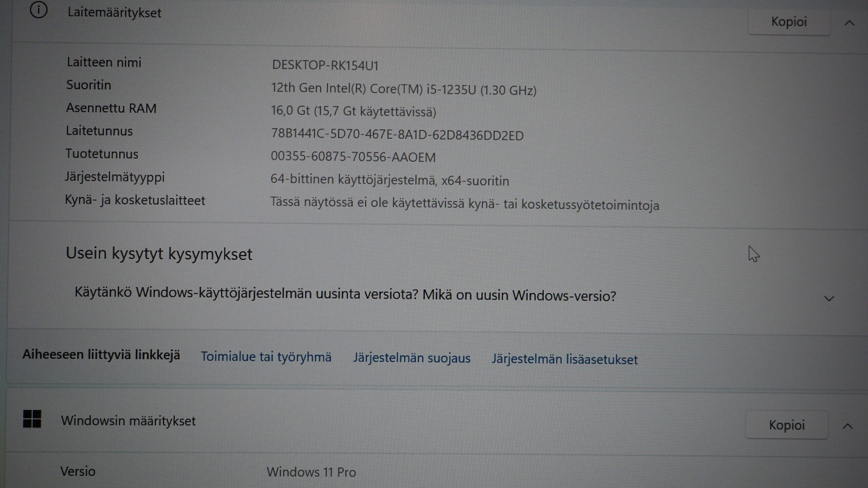Click the device name DESKTOP-RK154U1
The width and height of the screenshot is (868, 488).
(325, 65)
